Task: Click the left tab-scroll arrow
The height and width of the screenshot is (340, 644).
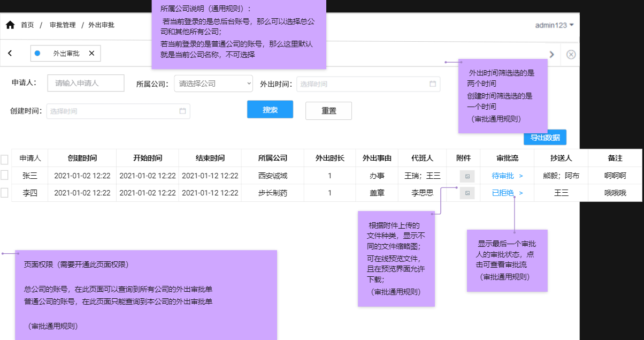Action: (x=10, y=53)
